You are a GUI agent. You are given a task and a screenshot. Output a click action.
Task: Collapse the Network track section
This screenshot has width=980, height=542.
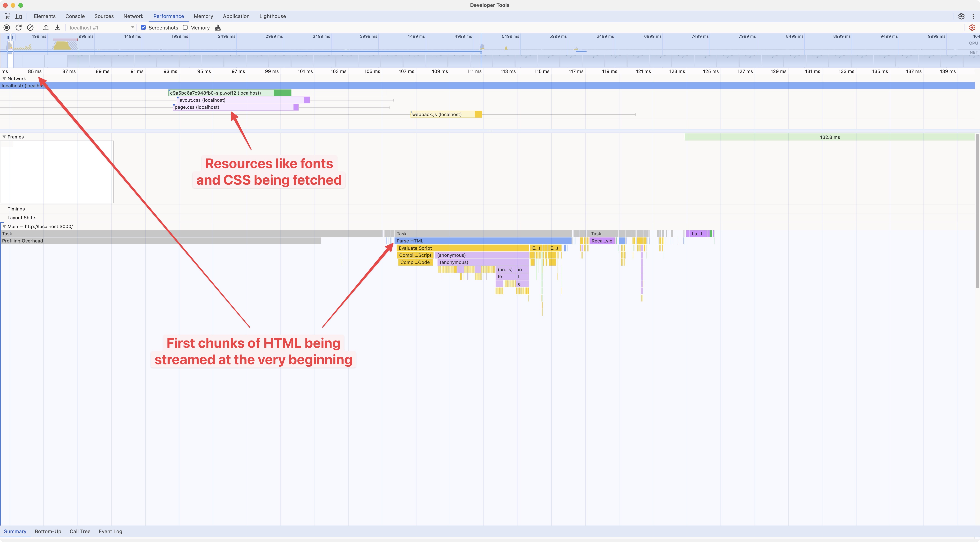[4, 79]
